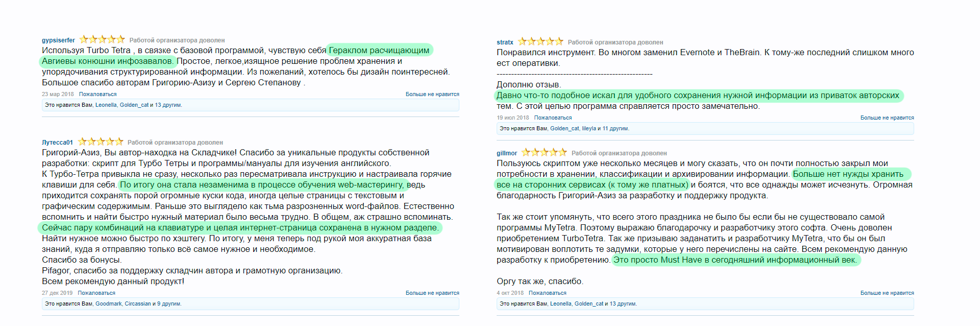Unlike the Лутесса01 review via 'Больше не нравится'
Image resolution: width=980 pixels, height=326 pixels.
432,293
